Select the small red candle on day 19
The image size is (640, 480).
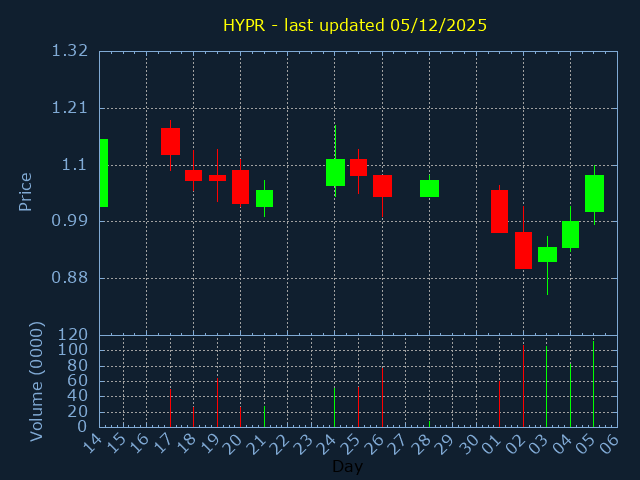217,178
